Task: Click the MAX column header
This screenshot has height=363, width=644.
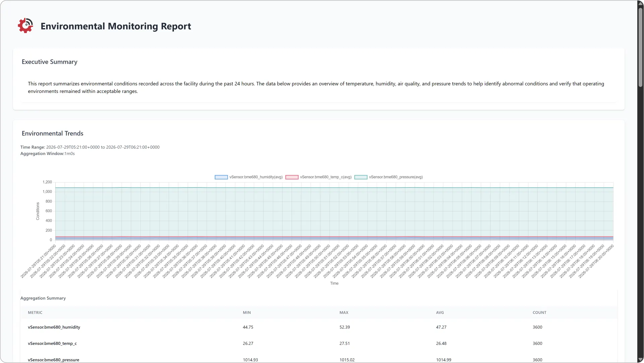Action: pyautogui.click(x=344, y=313)
